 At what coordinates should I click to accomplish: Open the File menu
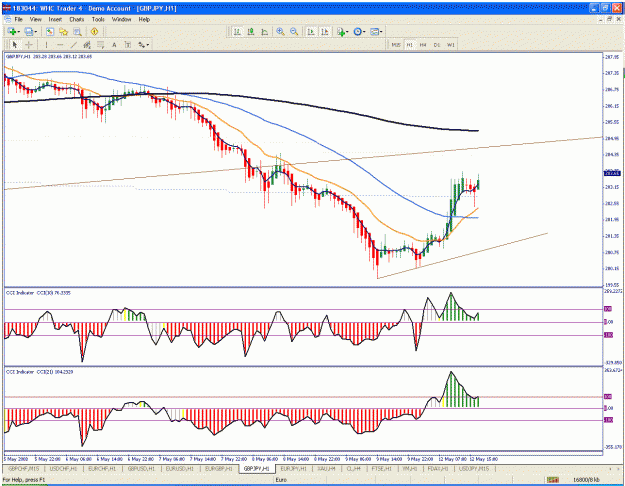pyautogui.click(x=19, y=19)
